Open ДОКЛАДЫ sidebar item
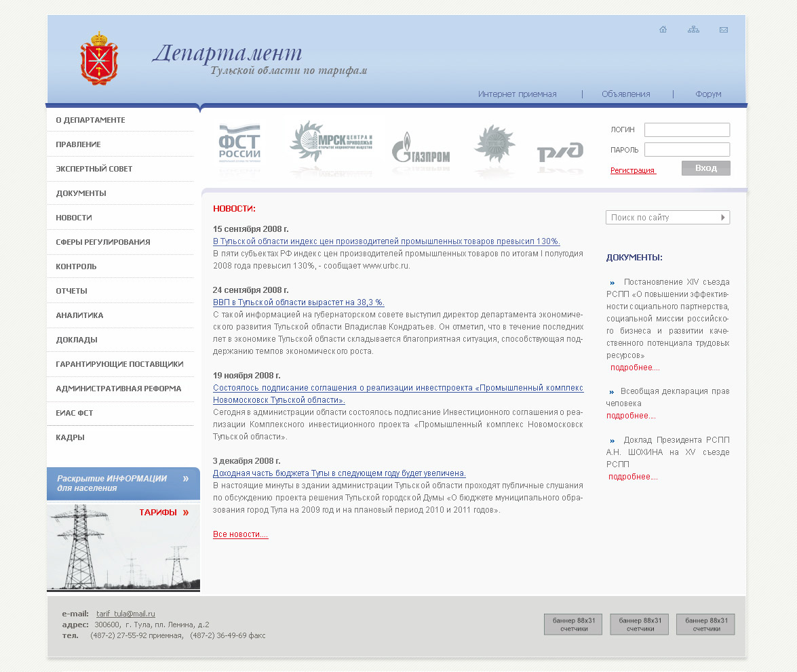This screenshot has height=672, width=797. (x=77, y=340)
